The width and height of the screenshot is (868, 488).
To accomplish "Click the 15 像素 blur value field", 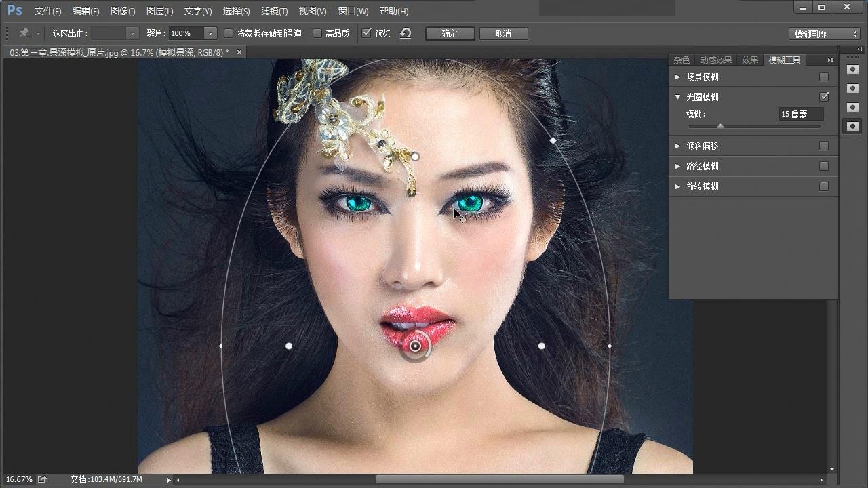I will click(x=801, y=114).
